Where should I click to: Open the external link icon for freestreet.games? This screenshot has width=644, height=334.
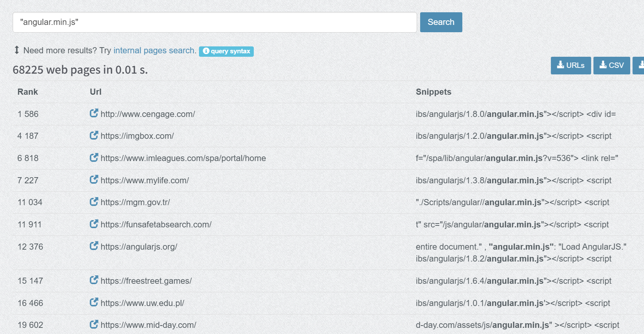tap(94, 280)
